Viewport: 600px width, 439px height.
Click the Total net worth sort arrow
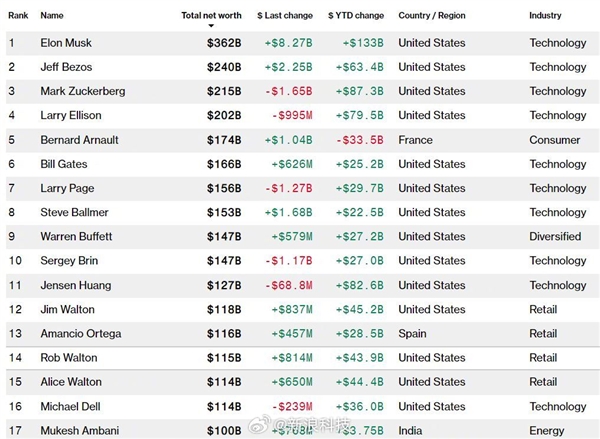(x=211, y=26)
